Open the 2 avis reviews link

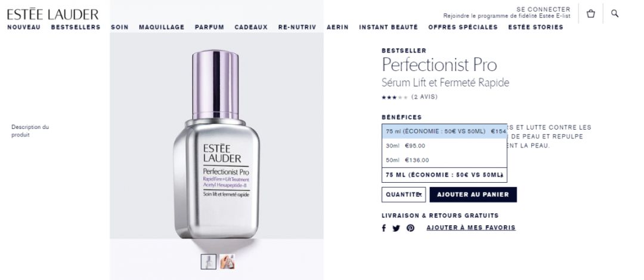(425, 97)
